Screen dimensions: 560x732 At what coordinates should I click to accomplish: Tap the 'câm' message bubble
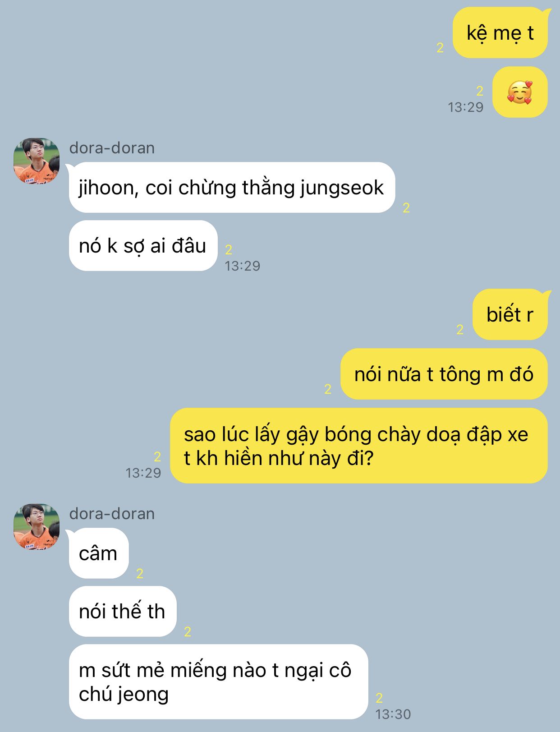99,553
